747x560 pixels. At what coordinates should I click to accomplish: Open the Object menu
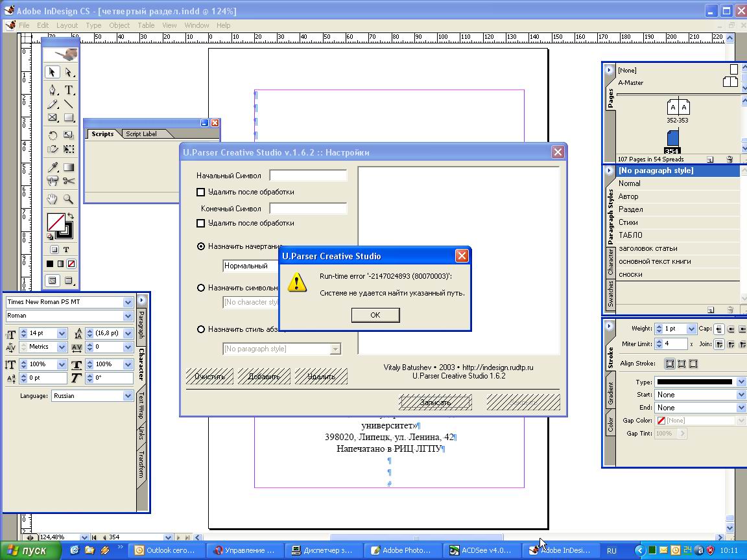click(119, 25)
